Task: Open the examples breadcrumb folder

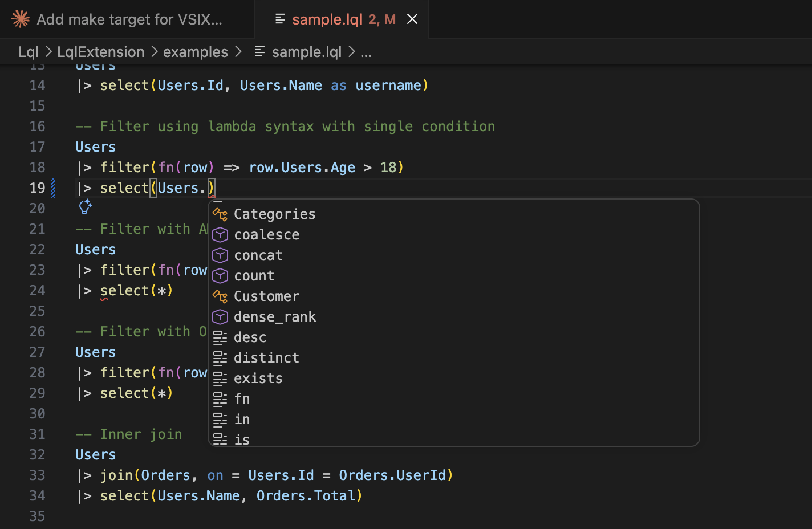Action: pos(196,52)
